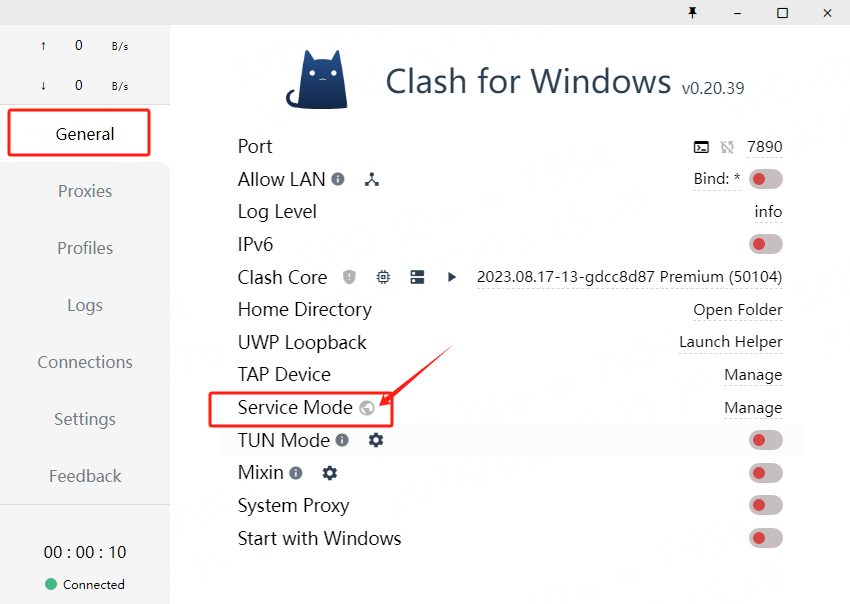Screen dimensions: 850x604
Task: Expand Clash Core play arrow
Action: (452, 277)
